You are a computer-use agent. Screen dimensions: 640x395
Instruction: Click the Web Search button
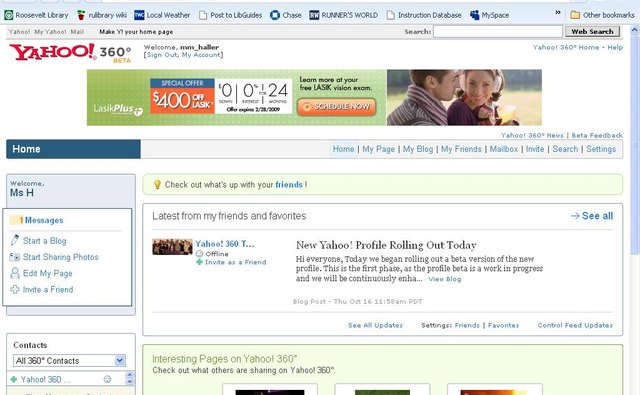[592, 31]
